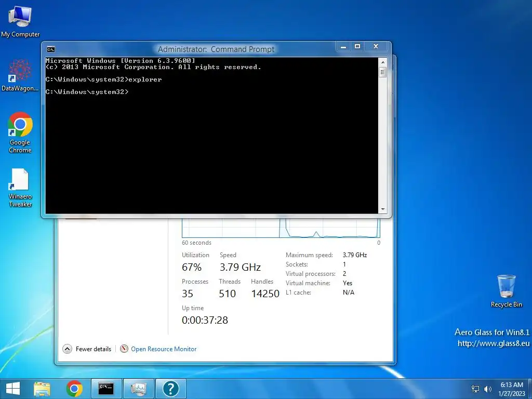Close the Command Prompt window
The image size is (532, 399).
tap(376, 46)
